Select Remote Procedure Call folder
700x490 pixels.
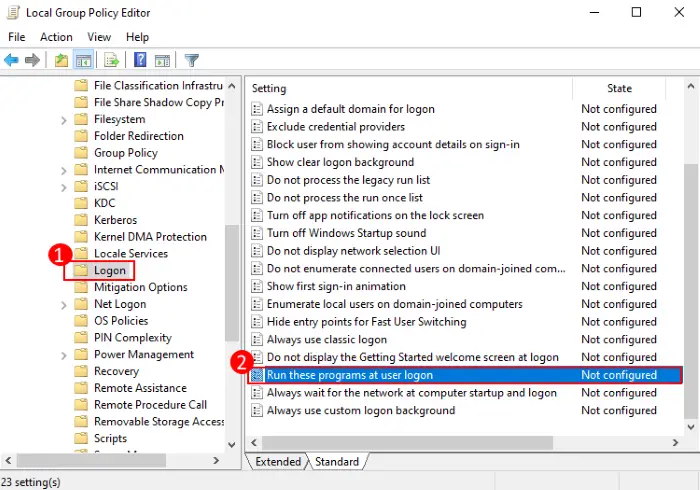click(150, 405)
